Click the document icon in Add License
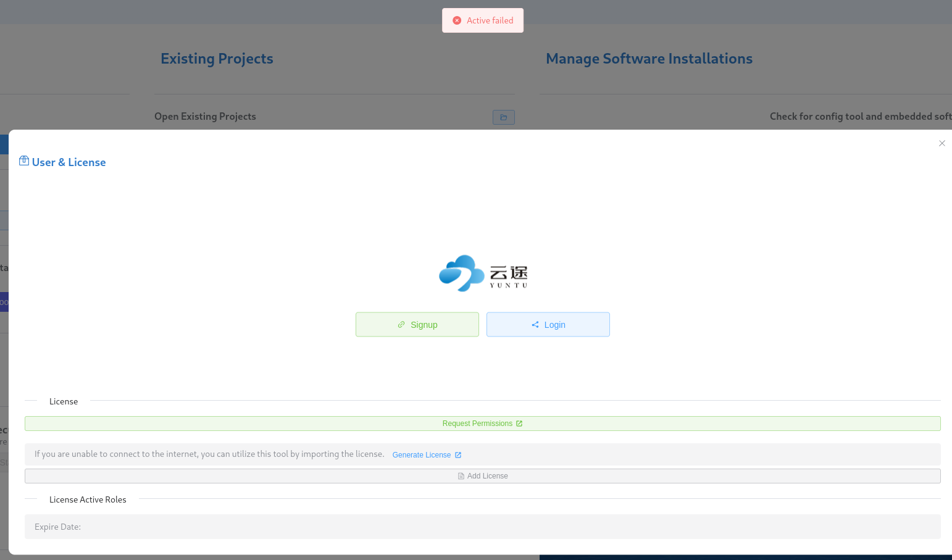The height and width of the screenshot is (560, 952). (461, 476)
